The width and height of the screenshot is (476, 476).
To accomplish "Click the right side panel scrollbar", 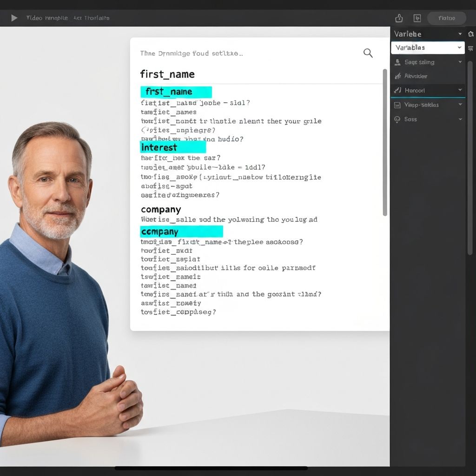I will (x=470, y=158).
